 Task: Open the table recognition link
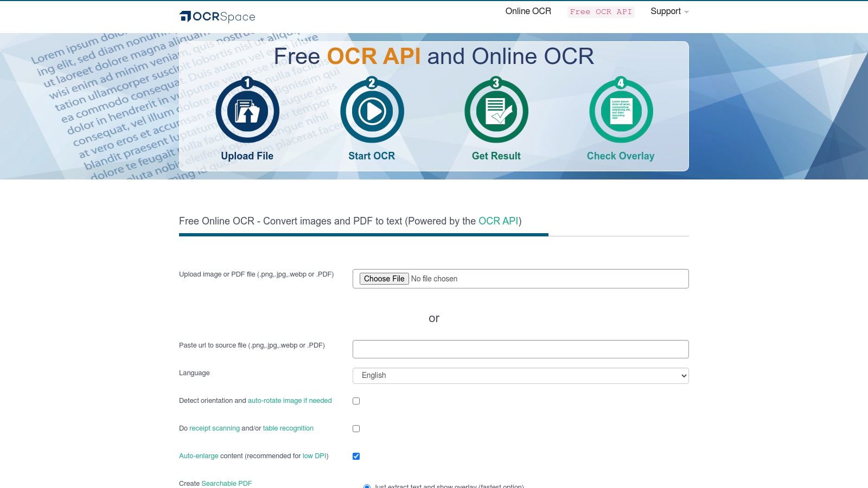click(x=288, y=428)
